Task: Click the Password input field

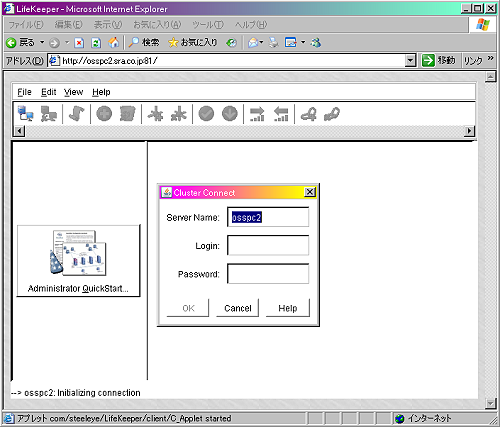Action: [x=268, y=274]
